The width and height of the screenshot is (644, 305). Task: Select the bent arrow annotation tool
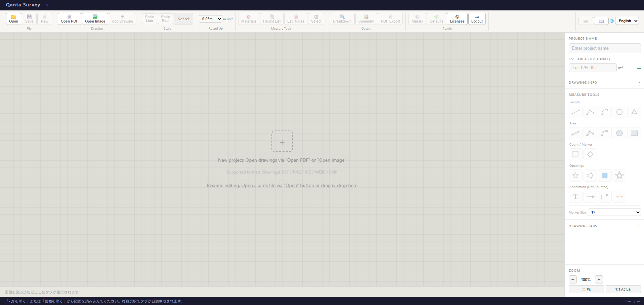pyautogui.click(x=605, y=197)
